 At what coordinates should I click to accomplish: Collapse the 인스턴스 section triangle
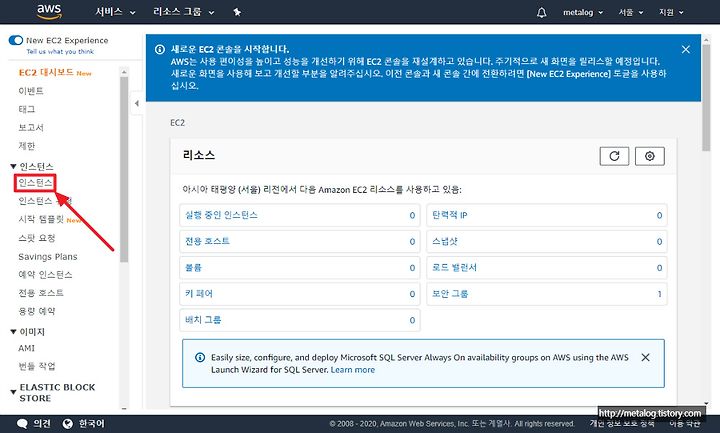[13, 166]
